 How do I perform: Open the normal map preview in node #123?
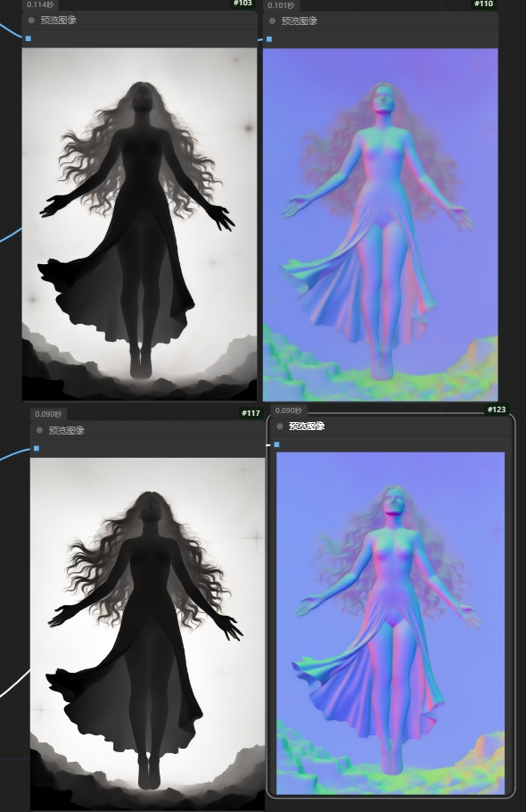tap(390, 623)
